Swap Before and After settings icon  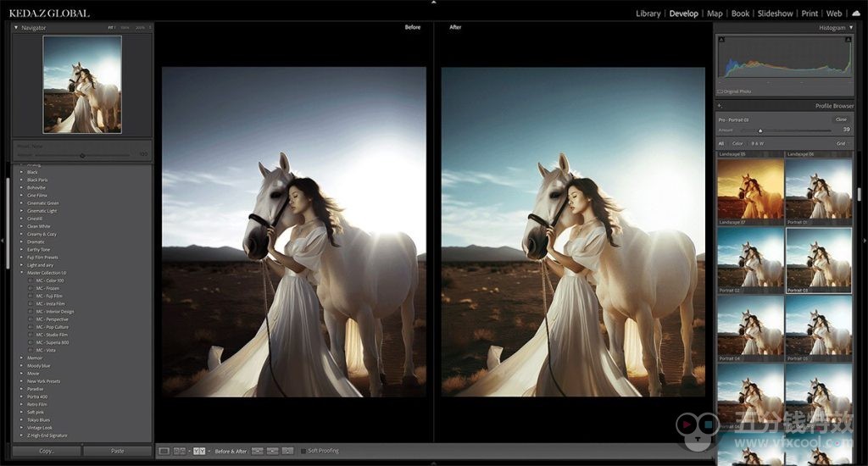point(287,451)
